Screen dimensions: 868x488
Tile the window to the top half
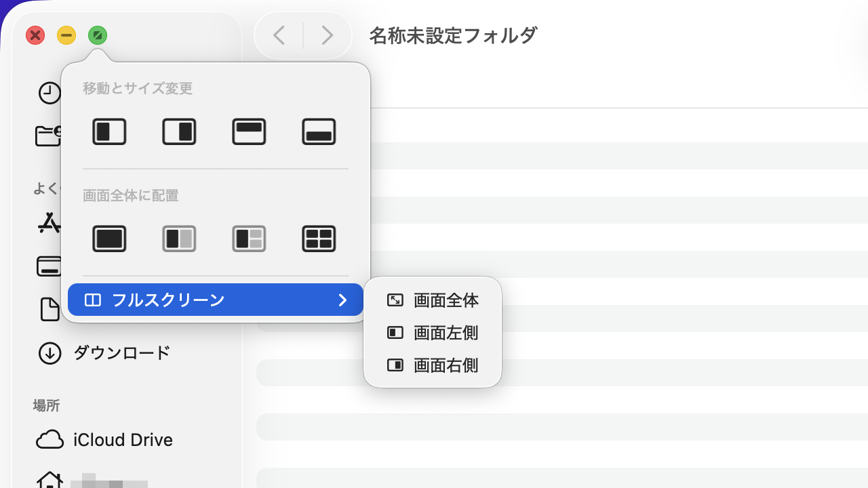pos(249,131)
